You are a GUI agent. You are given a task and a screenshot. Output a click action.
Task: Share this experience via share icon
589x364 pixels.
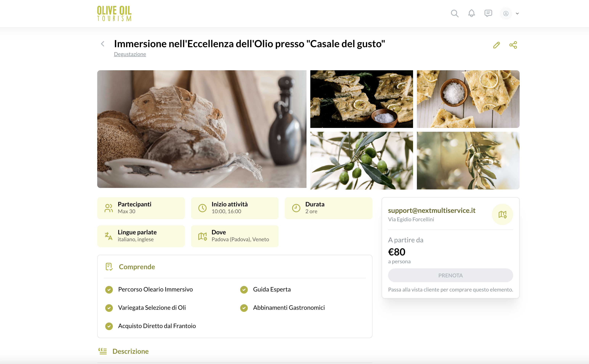[513, 45]
